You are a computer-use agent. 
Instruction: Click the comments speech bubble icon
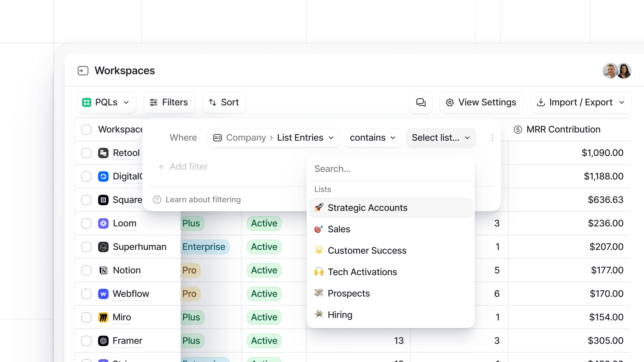click(x=421, y=102)
